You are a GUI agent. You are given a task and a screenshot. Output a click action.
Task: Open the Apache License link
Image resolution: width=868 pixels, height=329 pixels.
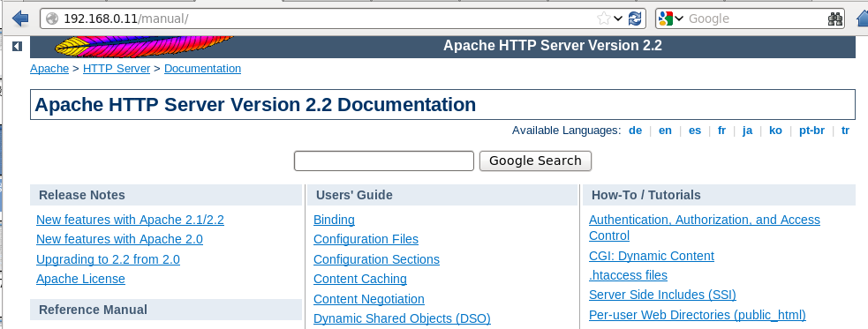tap(80, 280)
